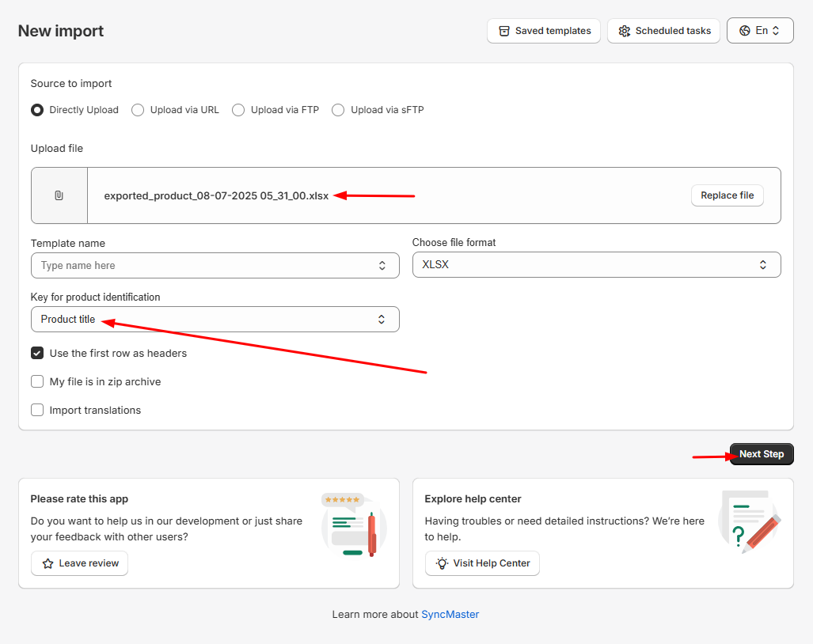Click the star icon on Leave review
Viewport: 813px width, 644px height.
[47, 563]
